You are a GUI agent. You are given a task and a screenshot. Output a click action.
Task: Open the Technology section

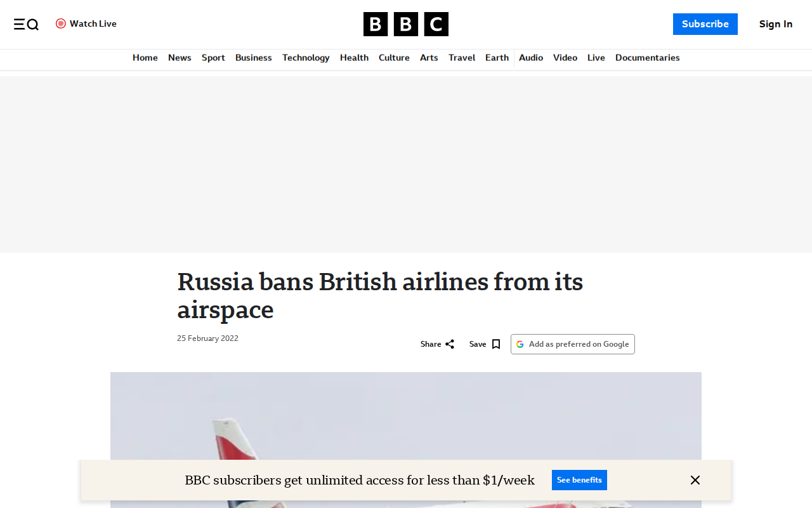[306, 58]
